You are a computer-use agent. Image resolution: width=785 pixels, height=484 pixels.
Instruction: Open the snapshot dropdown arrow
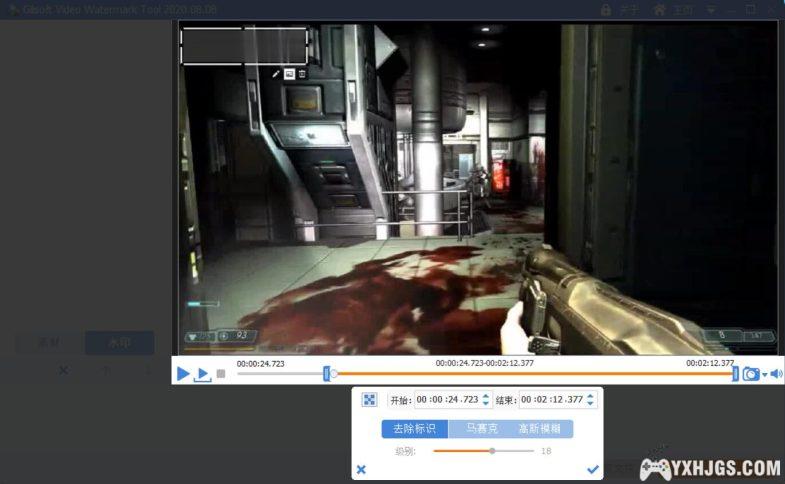pyautogui.click(x=765, y=375)
